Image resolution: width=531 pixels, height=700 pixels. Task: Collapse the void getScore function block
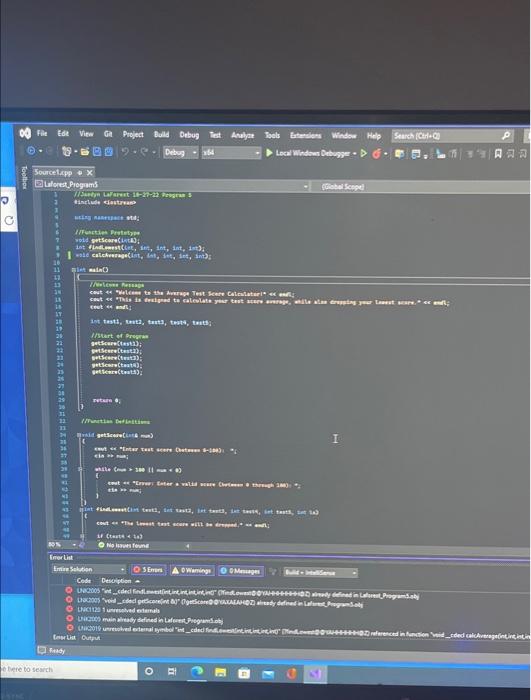tap(79, 435)
